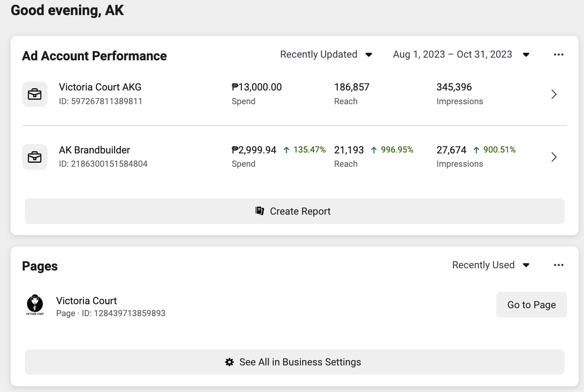Click the AK Brandbuilder briefcase icon
This screenshot has width=584, height=392.
tap(35, 157)
